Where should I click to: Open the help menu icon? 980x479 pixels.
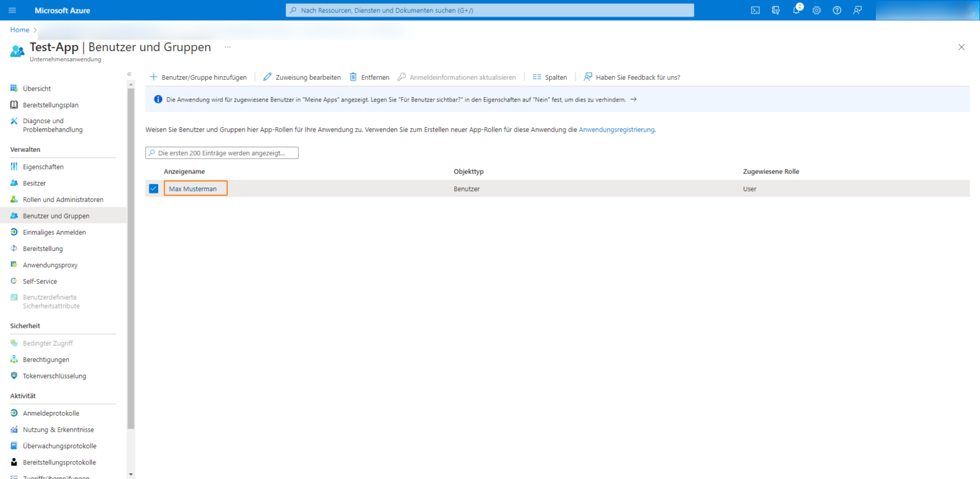point(837,10)
